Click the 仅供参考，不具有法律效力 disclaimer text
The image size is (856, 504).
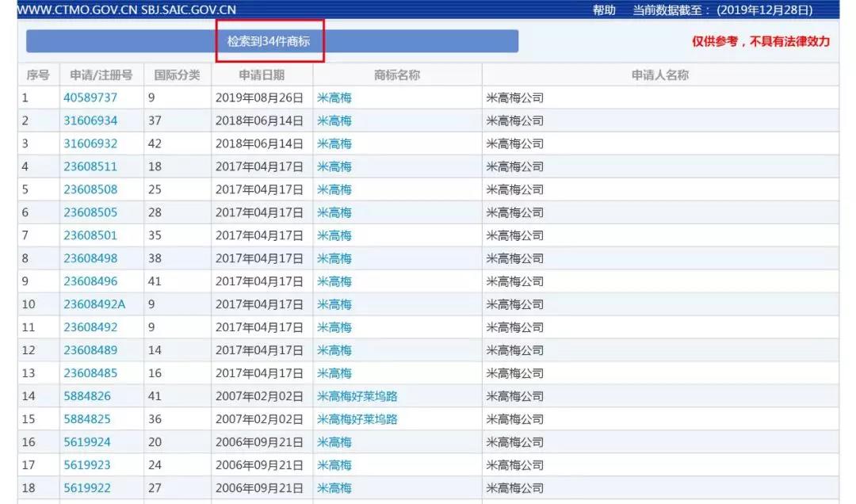tap(761, 41)
